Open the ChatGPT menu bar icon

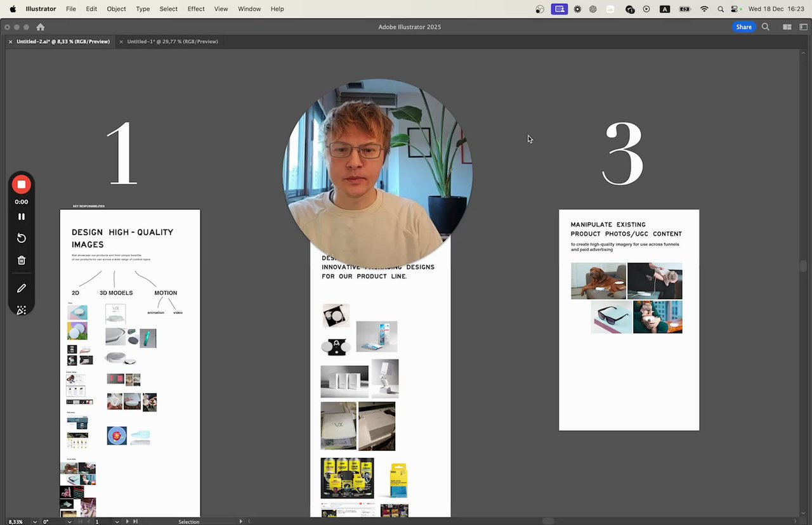pos(593,9)
